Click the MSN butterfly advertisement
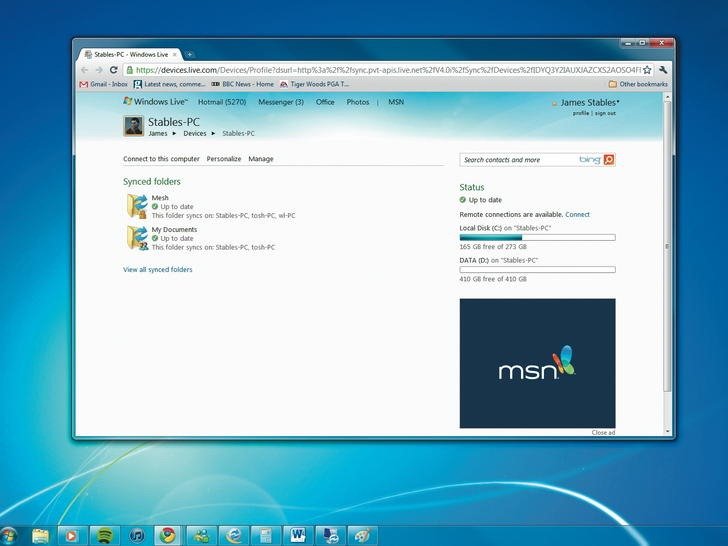728x546 pixels. click(537, 363)
